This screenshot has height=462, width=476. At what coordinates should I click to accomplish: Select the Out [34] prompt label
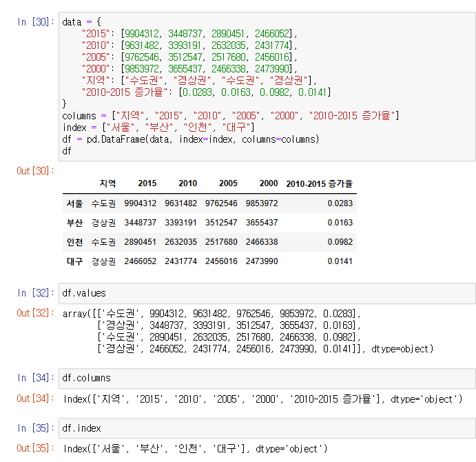click(x=36, y=399)
